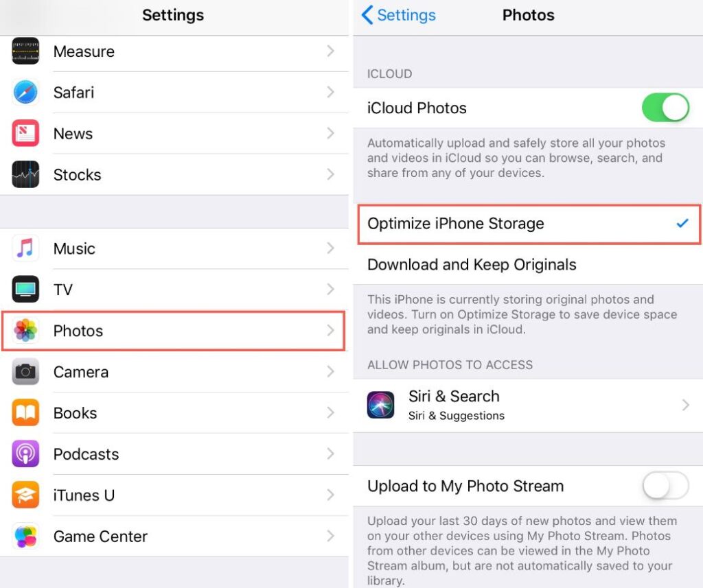Tap the Game Center bubbles icon

coord(25,536)
